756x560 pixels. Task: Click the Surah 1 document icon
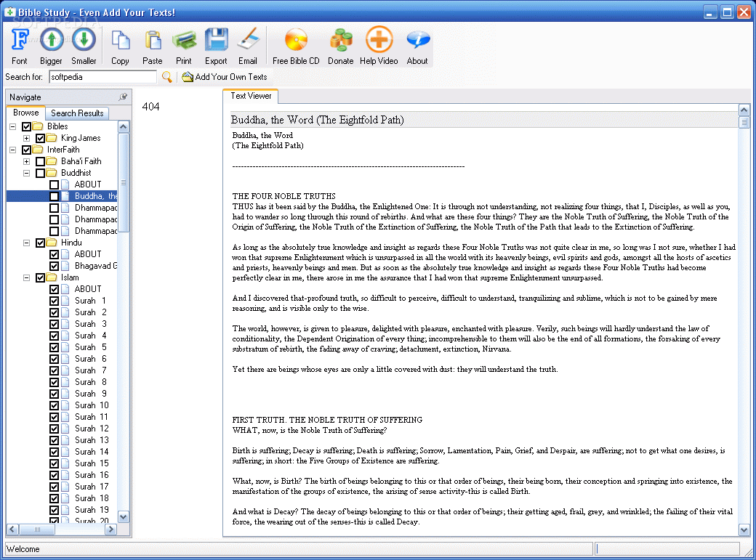(65, 301)
